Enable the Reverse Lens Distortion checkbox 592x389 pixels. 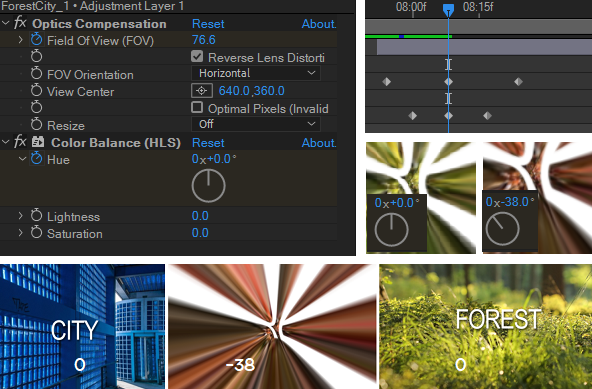tap(197, 56)
